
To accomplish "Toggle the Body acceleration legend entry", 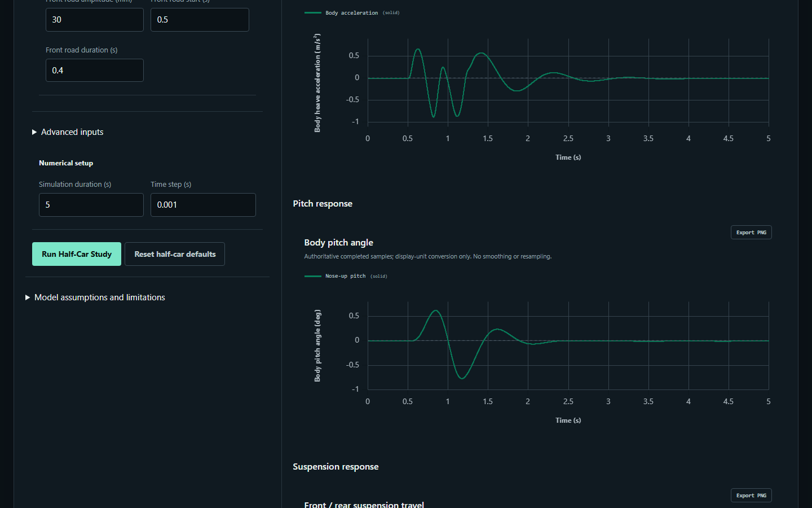I will click(352, 12).
